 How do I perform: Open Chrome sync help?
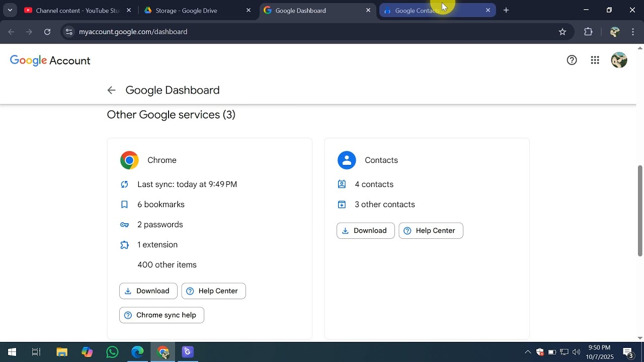(x=162, y=315)
